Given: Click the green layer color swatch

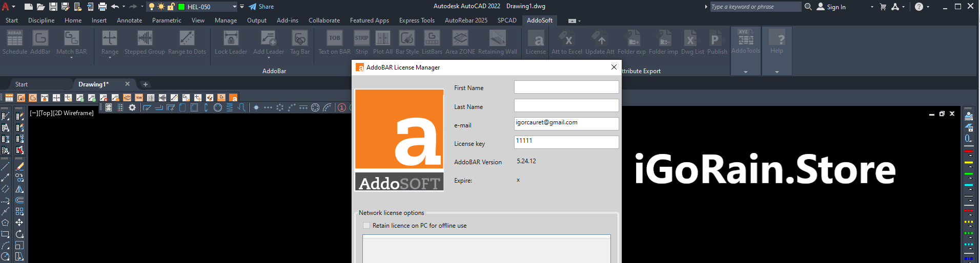Looking at the screenshot, I should click(181, 7).
